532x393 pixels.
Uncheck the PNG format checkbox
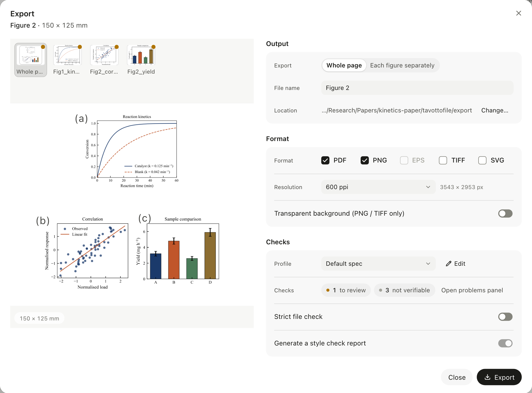coord(365,160)
